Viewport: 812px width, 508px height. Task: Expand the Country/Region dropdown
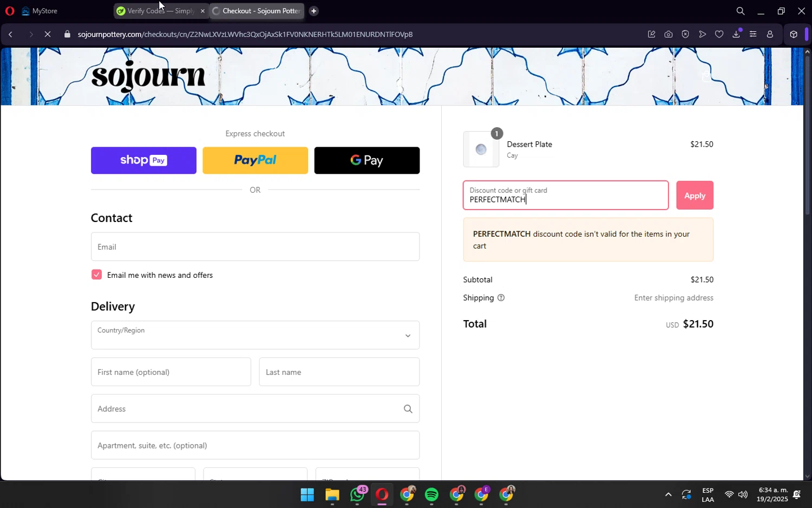(x=255, y=335)
